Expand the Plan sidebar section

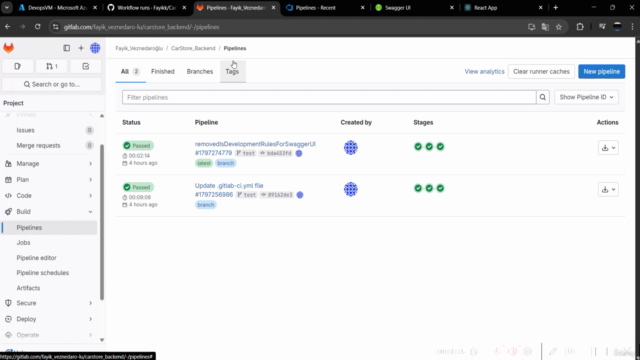point(49,180)
